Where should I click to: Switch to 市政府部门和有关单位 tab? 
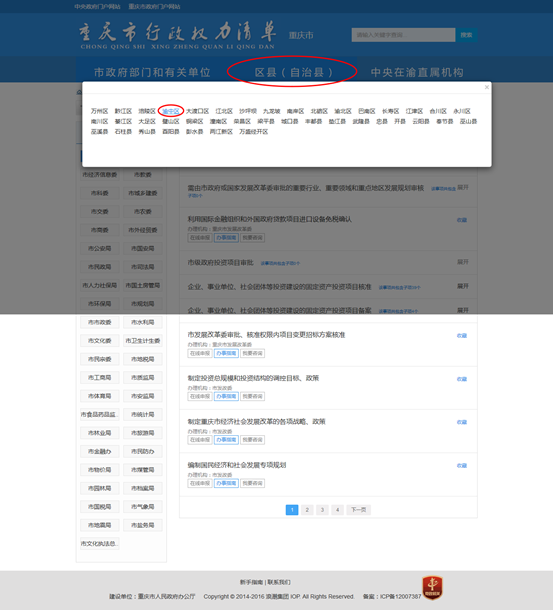click(152, 72)
